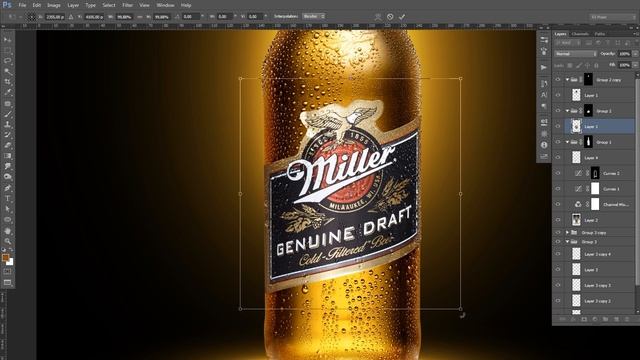Toggle visibility of Layer 2 copy 4
The height and width of the screenshot is (360, 640).
tap(558, 254)
